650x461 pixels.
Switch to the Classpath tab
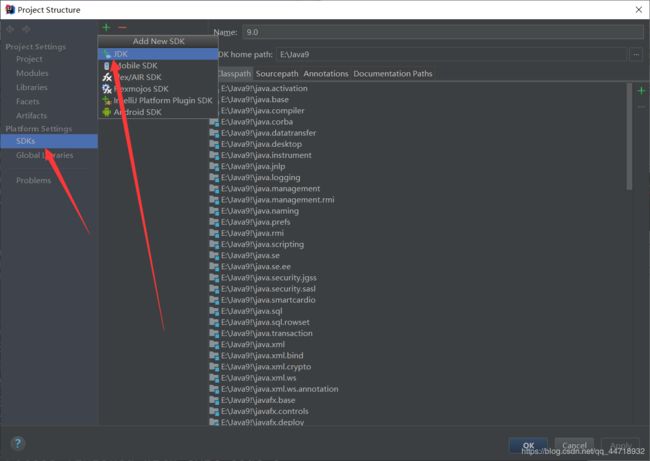[234, 74]
